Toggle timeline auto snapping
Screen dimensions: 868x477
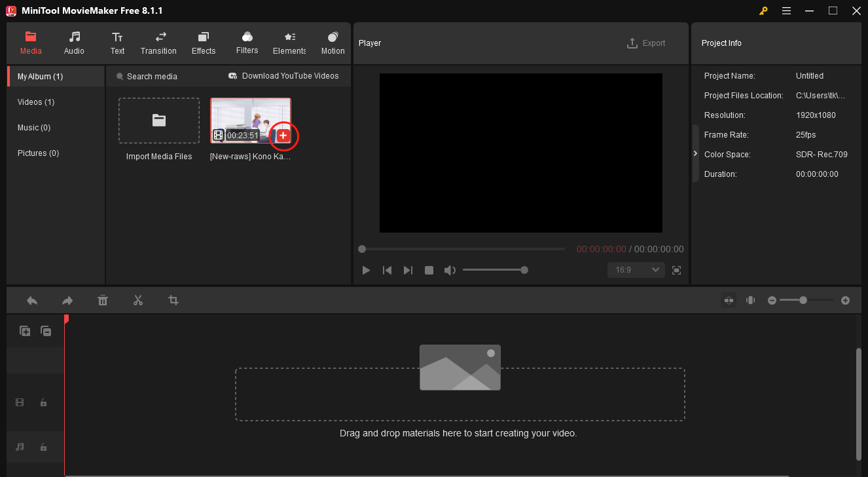point(729,300)
